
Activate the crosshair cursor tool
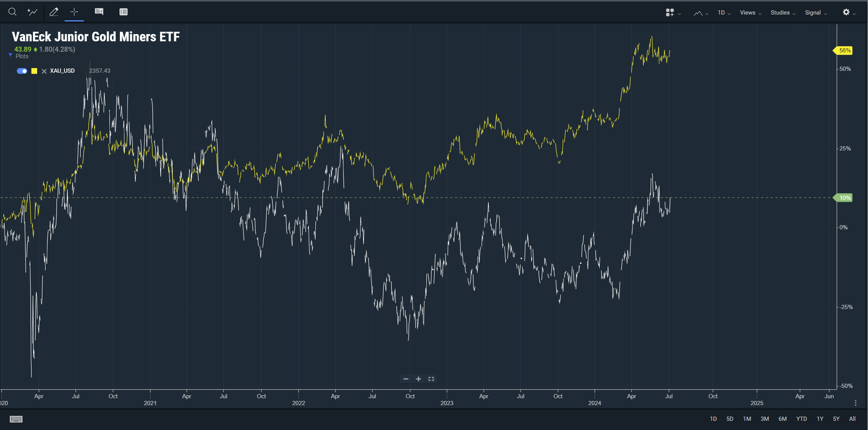click(74, 12)
